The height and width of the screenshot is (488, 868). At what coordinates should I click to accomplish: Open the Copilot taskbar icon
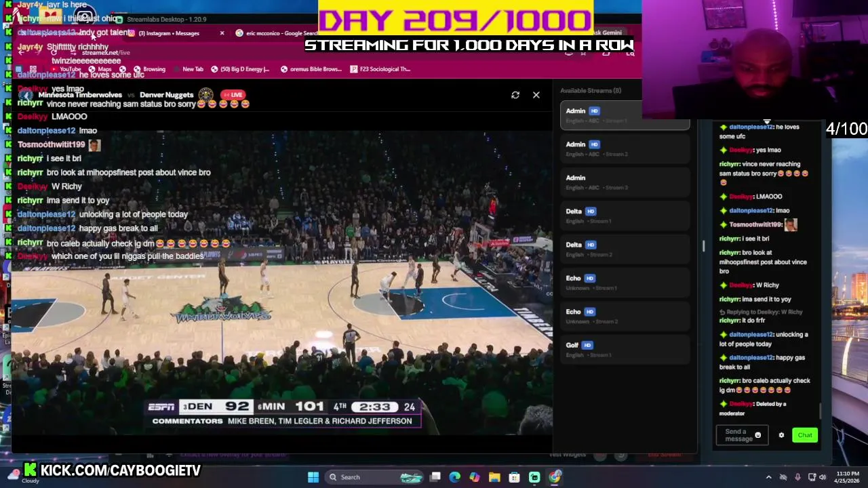[475, 477]
